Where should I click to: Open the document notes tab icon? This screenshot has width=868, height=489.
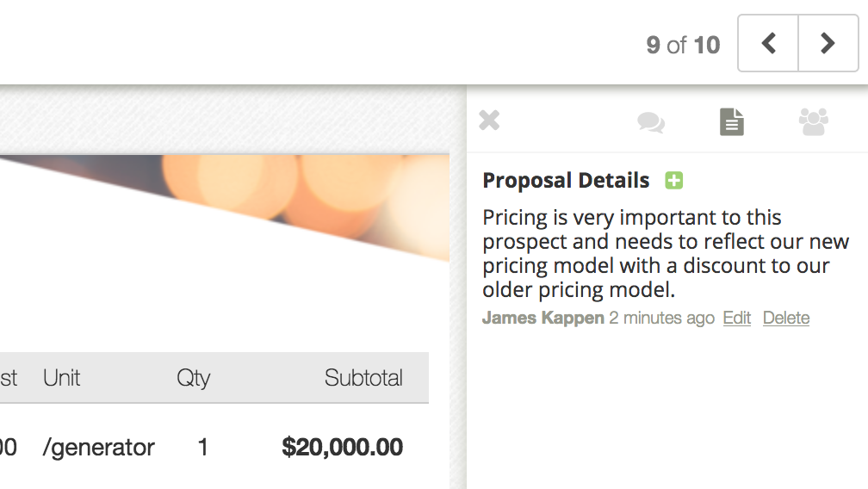tap(732, 121)
